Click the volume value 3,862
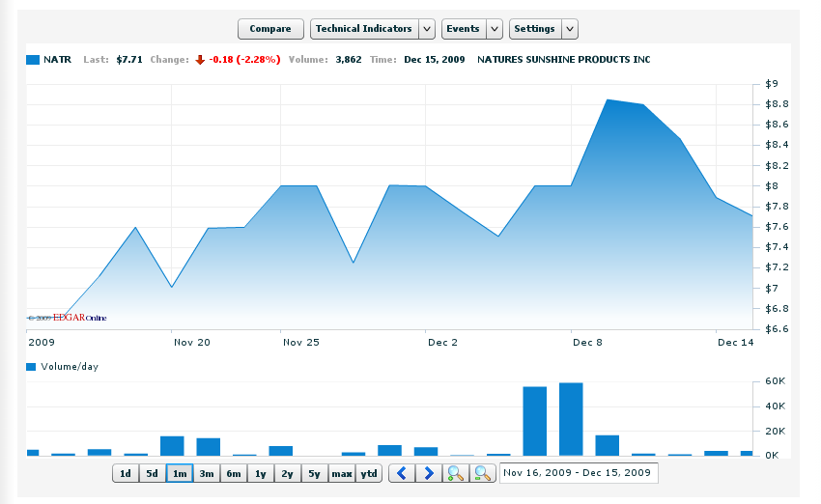The image size is (821, 504). 349,60
